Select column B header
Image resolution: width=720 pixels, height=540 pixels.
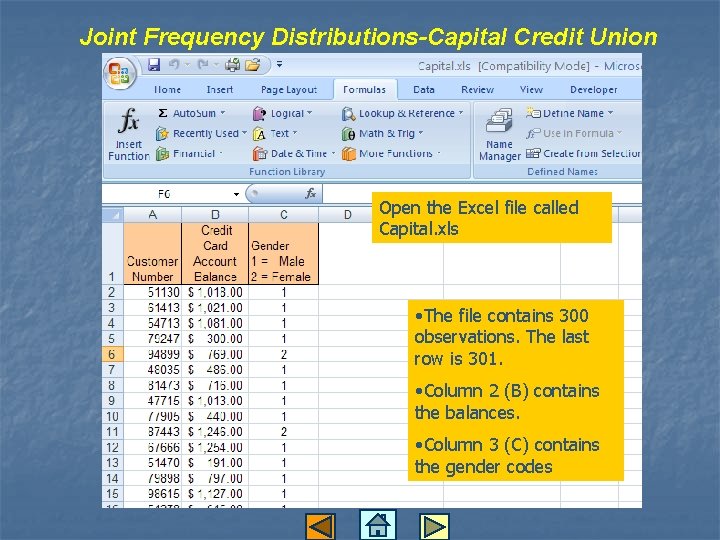pyautogui.click(x=215, y=214)
